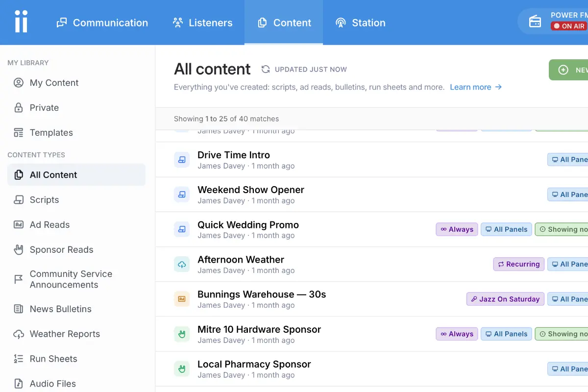
Task: Click the radio station icon
Action: pos(535,22)
